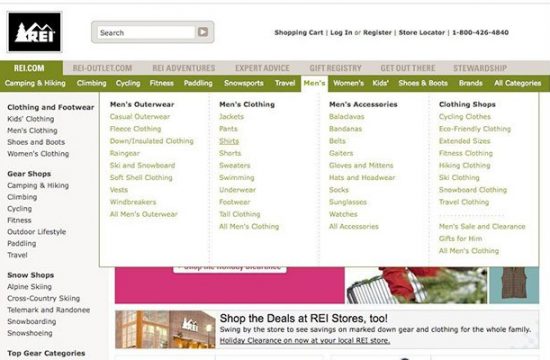
Task: Switch to the Expert Advice tab
Action: pos(262,68)
